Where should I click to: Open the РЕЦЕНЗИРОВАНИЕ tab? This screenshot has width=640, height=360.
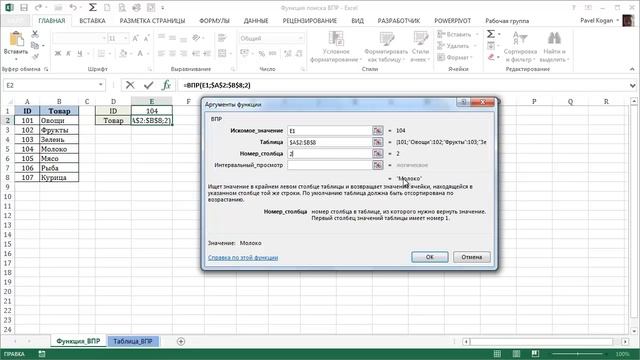coord(310,20)
